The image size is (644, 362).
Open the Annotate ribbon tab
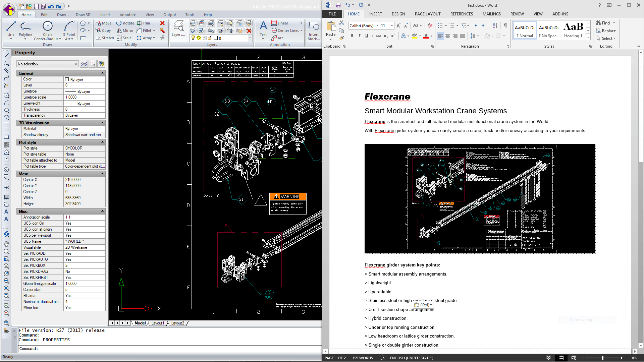click(x=127, y=15)
